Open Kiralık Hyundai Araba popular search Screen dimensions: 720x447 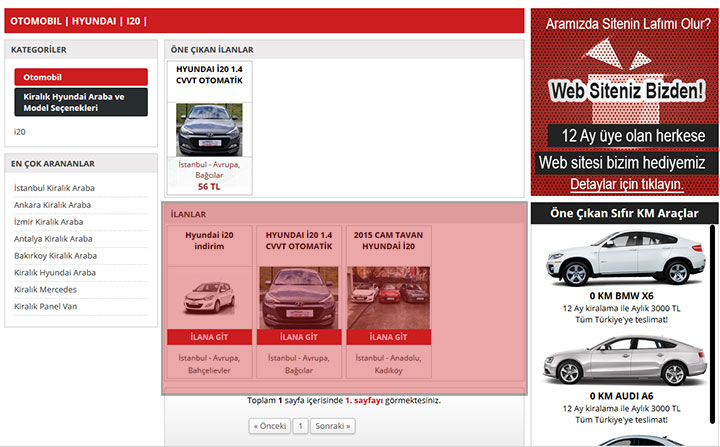pyautogui.click(x=55, y=273)
